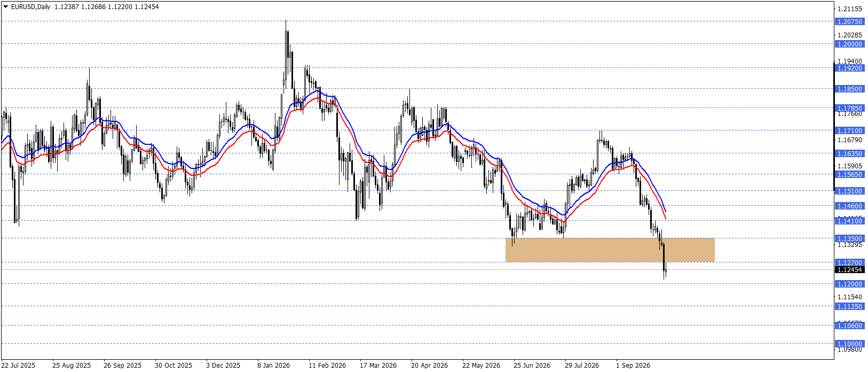Click the 1.10600 price level label

click(x=849, y=326)
